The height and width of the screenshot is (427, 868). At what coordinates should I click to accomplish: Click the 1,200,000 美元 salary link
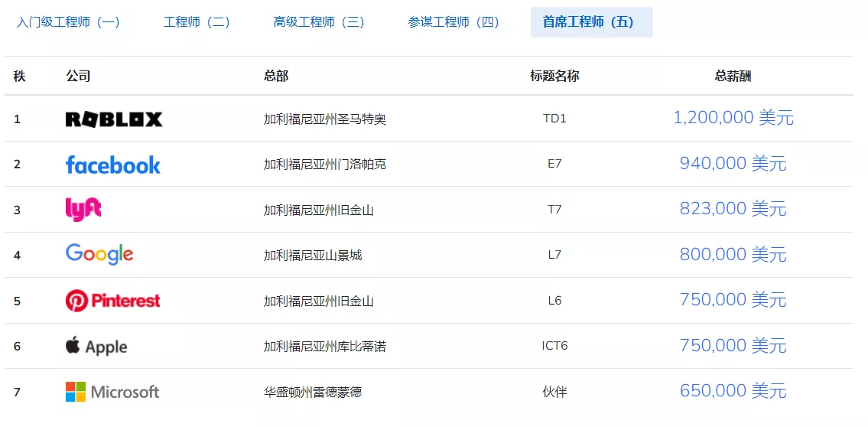coord(733,117)
